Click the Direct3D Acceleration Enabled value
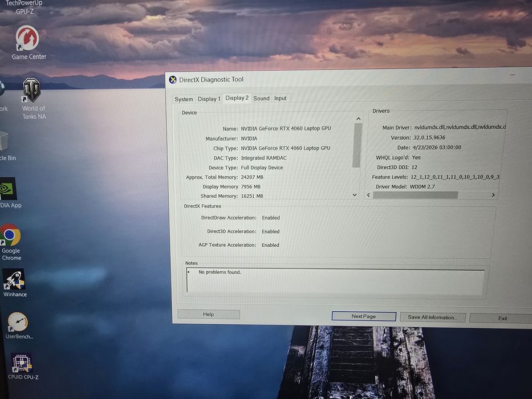532x399 pixels. coord(271,231)
